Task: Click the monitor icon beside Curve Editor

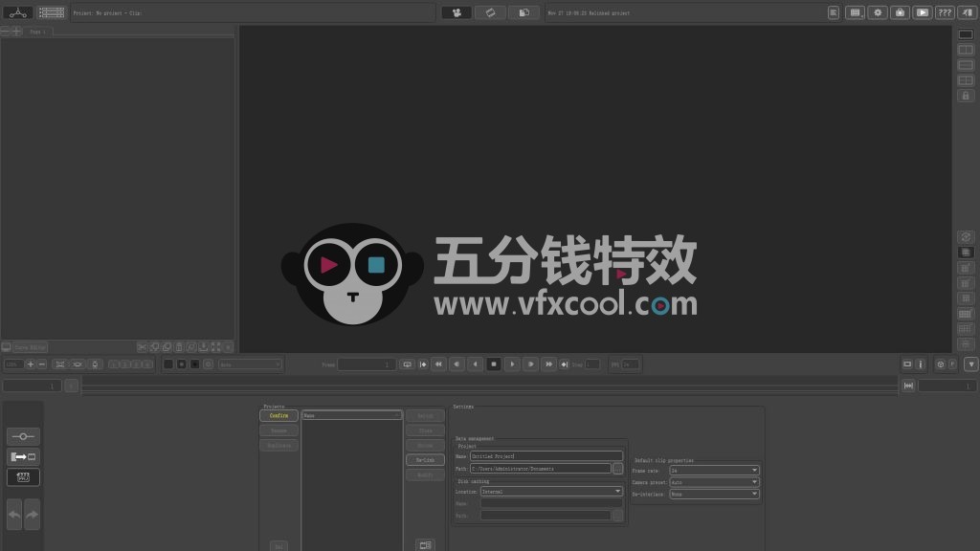Action: coord(7,346)
